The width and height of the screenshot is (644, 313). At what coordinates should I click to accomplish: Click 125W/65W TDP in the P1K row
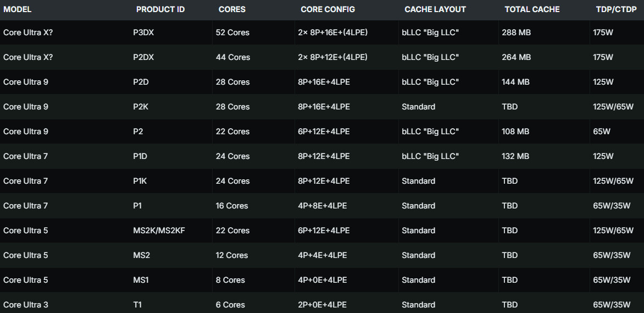[613, 181]
